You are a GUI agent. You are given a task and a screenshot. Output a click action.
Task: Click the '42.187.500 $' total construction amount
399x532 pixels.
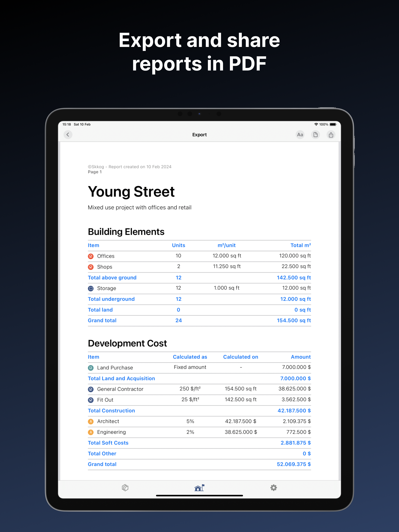(294, 410)
